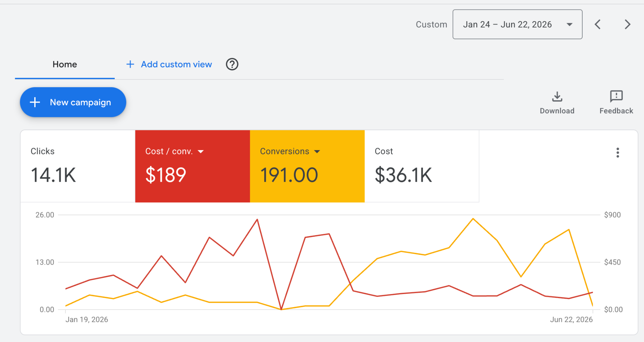The height and width of the screenshot is (342, 644).
Task: Start a New campaign
Action: (73, 102)
